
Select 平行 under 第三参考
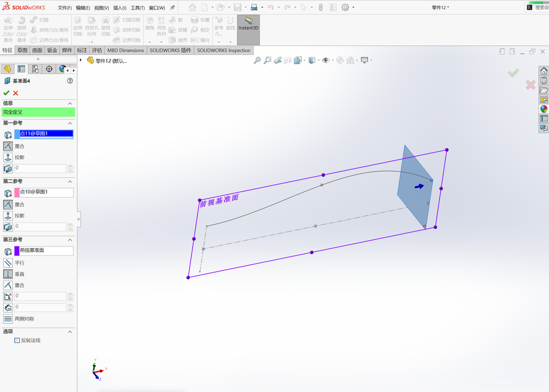tap(8, 262)
